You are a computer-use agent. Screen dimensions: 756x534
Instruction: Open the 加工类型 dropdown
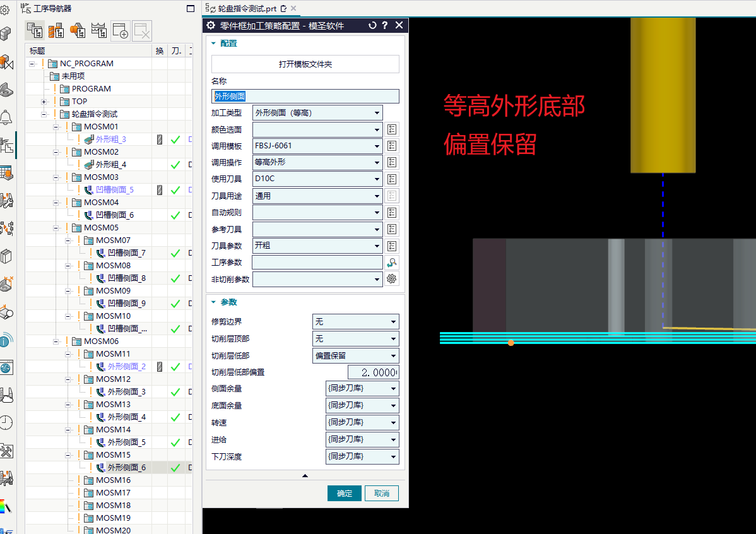coord(317,113)
